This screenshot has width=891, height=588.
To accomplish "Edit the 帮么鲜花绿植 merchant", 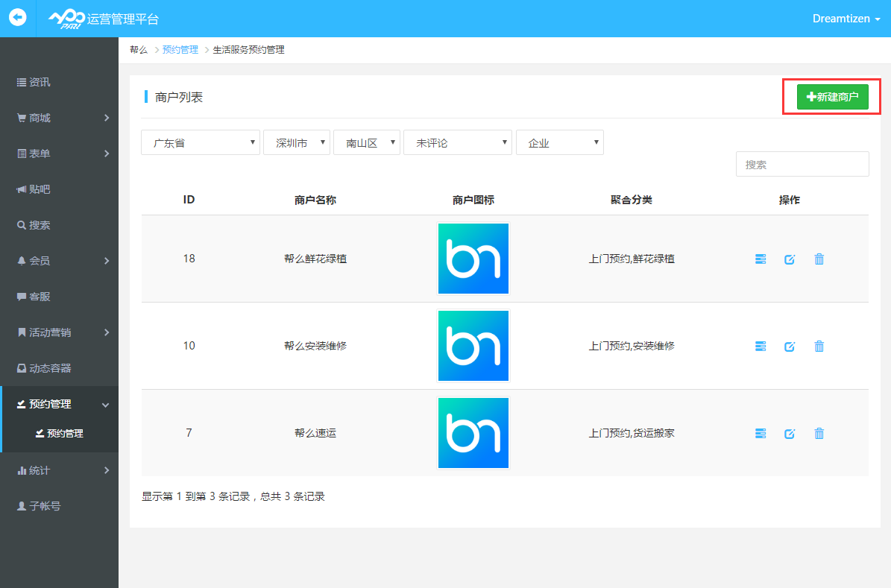I will click(x=790, y=259).
